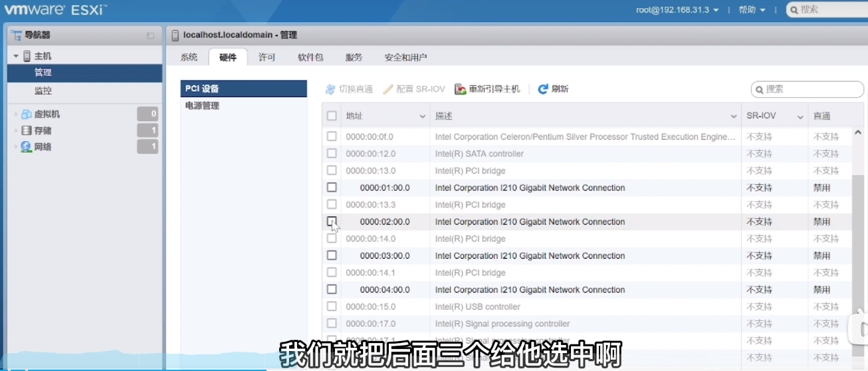Click 不支持 SR-IOV cell for 0000:03:00.0
Viewport: 868px width, 371px height.
759,255
